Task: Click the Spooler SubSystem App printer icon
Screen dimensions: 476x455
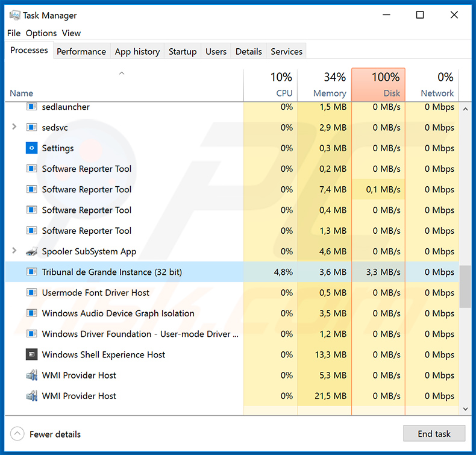Action: click(31, 251)
